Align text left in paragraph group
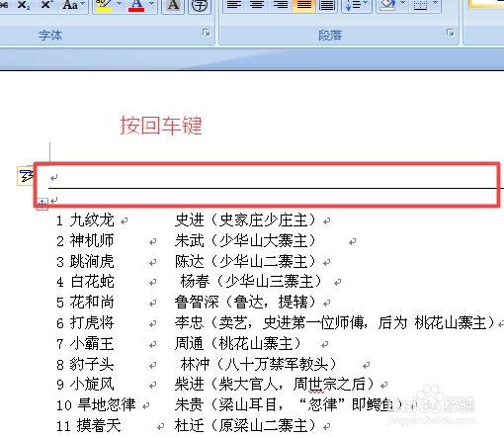The height and width of the screenshot is (438, 504). [x=234, y=5]
